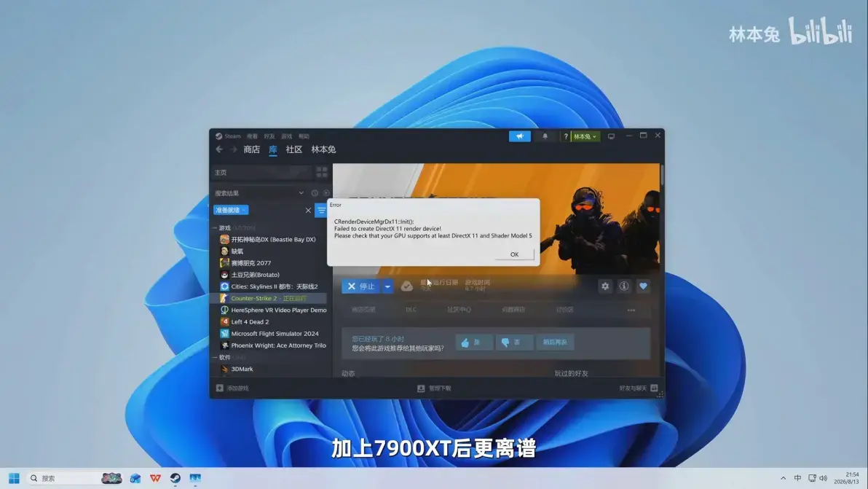Screen dimensions: 868x489
Task: Remove the 准备就绪 filter tag
Action: 244,210
